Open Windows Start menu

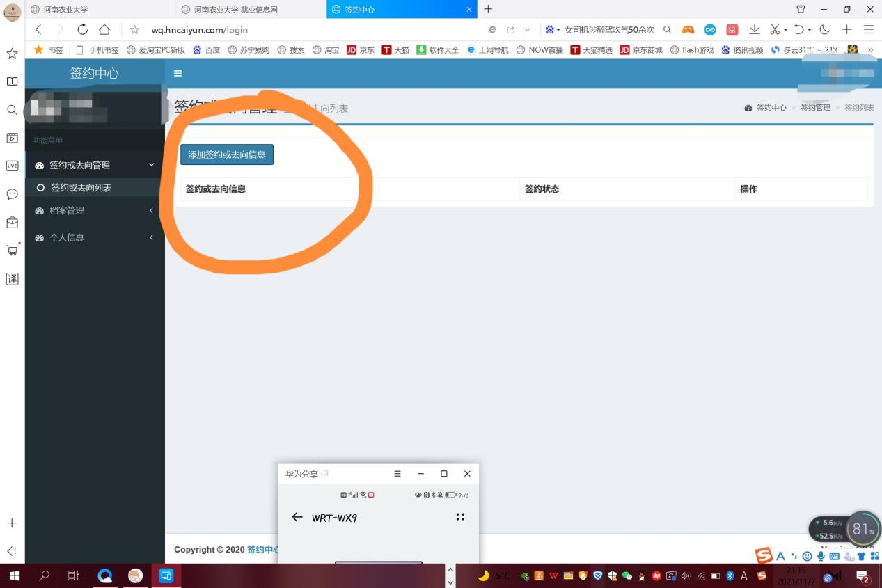[14, 575]
